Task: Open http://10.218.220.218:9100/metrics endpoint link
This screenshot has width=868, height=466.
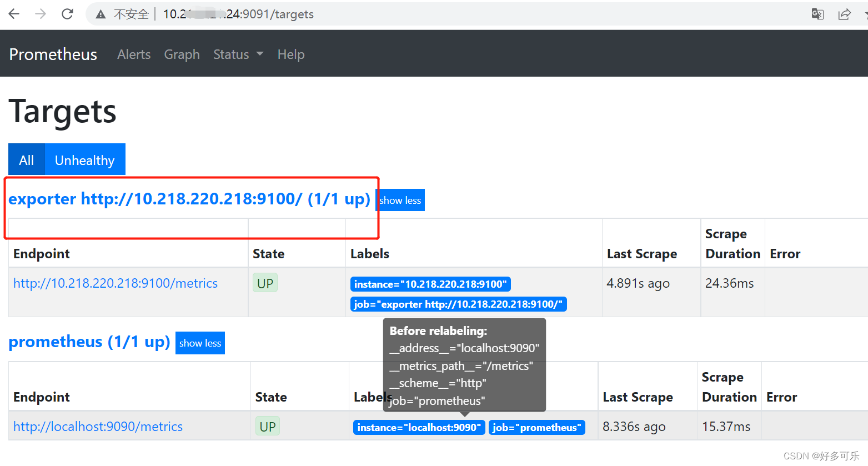Action: (116, 283)
